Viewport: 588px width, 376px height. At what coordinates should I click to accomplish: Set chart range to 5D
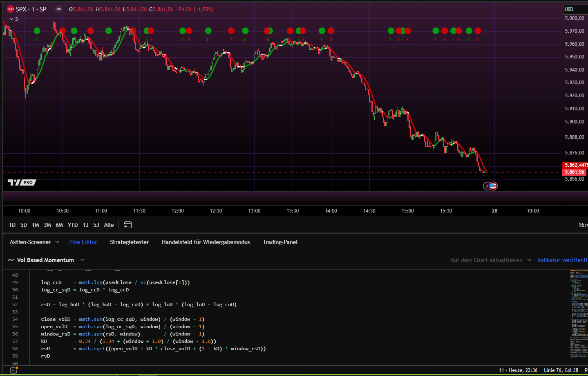24,225
